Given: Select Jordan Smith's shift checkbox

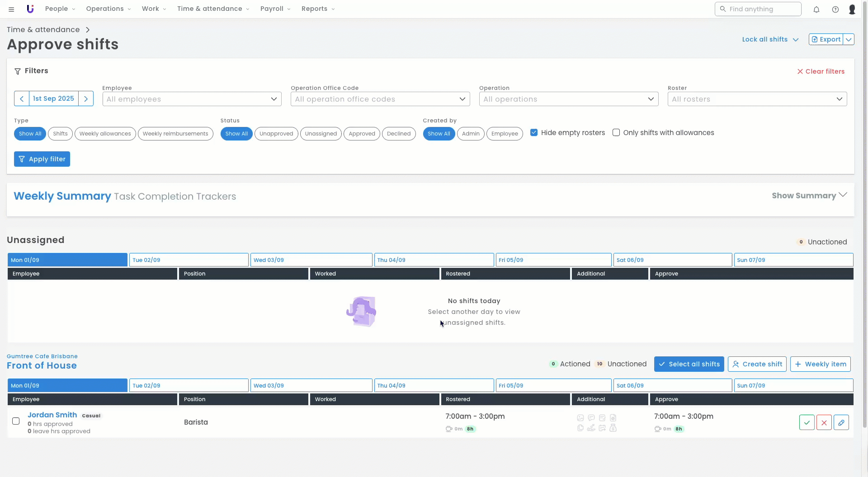Looking at the screenshot, I should pos(16,421).
